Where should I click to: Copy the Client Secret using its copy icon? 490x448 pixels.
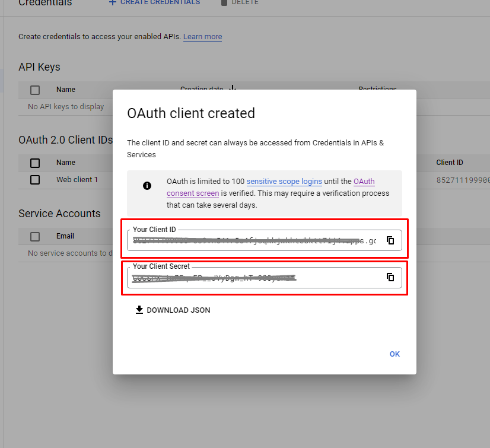(390, 277)
